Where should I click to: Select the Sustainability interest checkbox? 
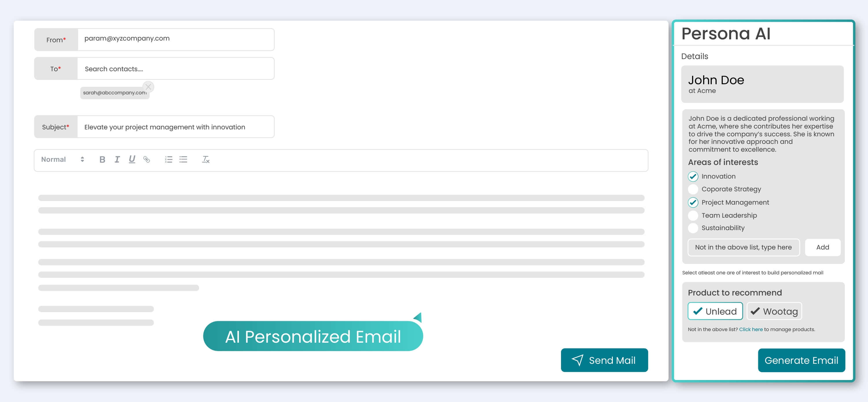coord(693,228)
